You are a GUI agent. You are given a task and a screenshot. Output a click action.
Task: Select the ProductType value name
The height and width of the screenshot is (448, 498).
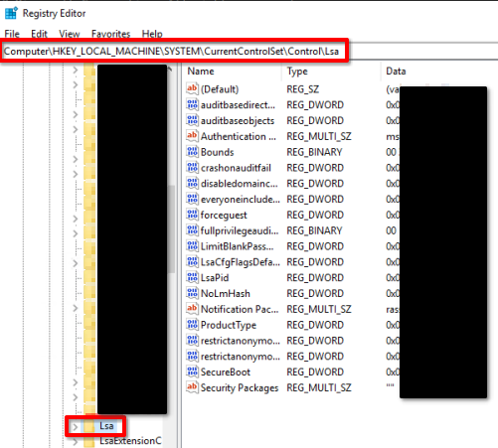click(x=229, y=325)
